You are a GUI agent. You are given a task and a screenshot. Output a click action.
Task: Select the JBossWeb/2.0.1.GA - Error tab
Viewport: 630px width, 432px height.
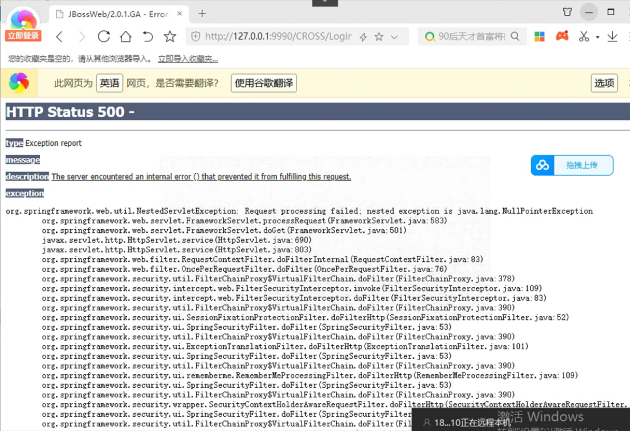(119, 14)
